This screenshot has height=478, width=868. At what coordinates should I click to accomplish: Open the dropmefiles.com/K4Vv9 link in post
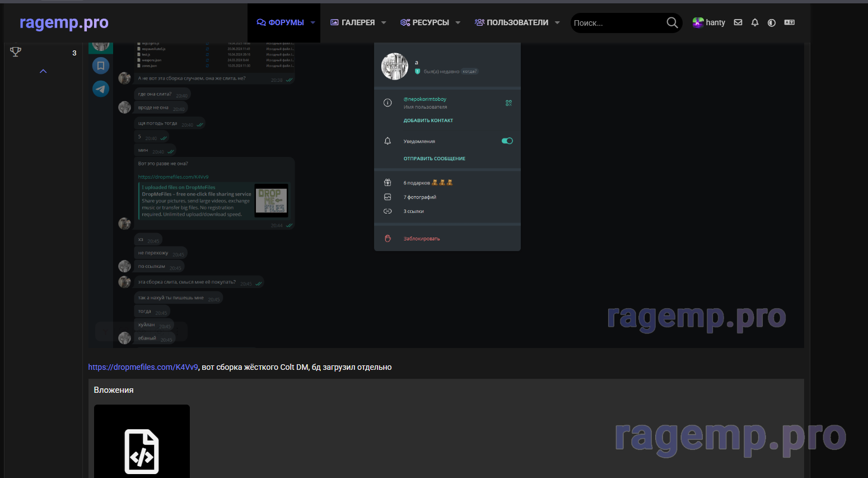[x=143, y=367]
